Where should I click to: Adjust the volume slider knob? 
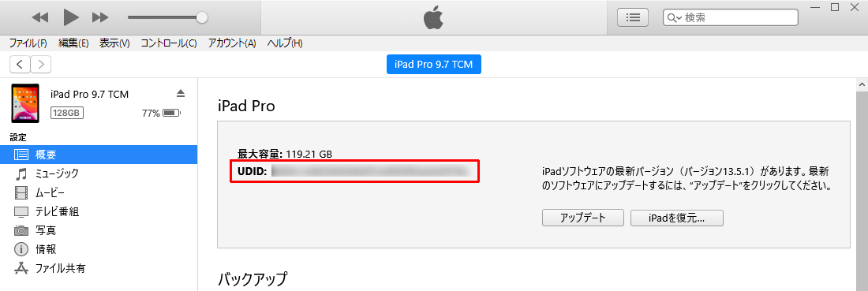tap(202, 17)
